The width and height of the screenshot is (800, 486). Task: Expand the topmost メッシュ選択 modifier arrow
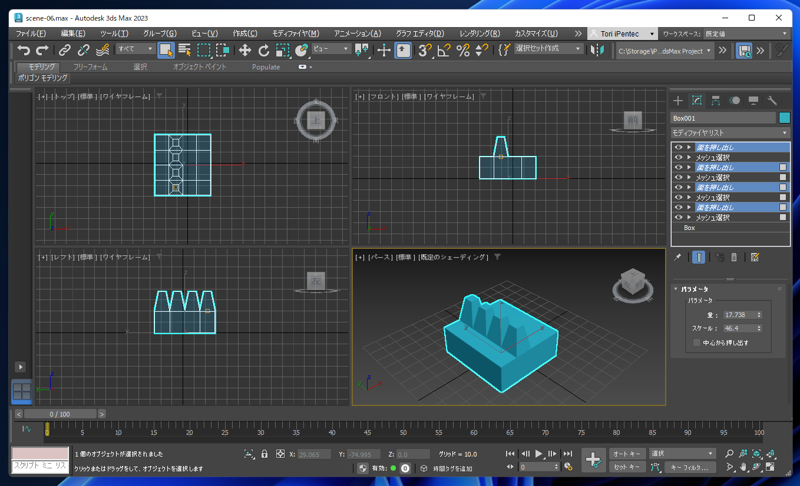pos(689,158)
